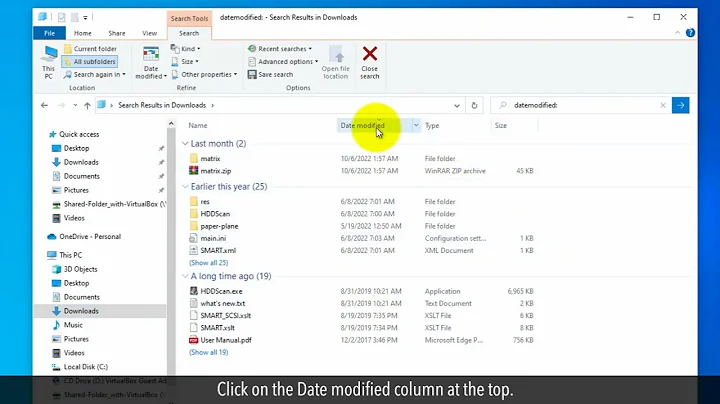Click Search Results in Downloads breadcrumb

162,105
